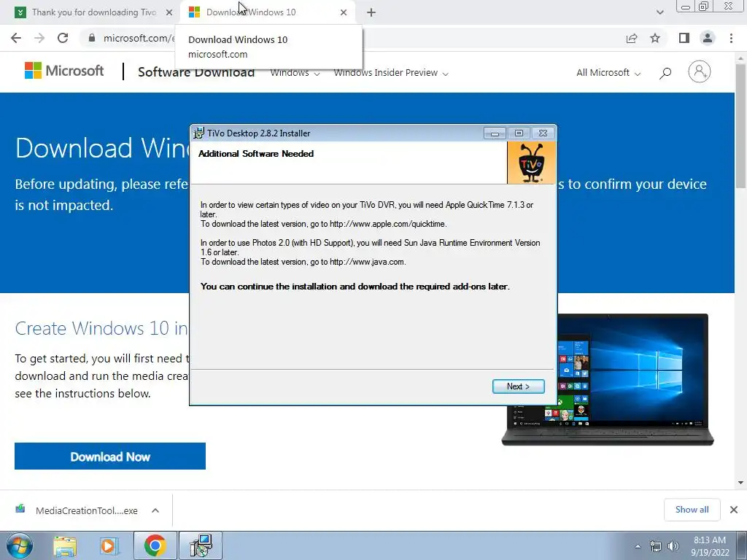Close the downloads bar

[x=734, y=510]
